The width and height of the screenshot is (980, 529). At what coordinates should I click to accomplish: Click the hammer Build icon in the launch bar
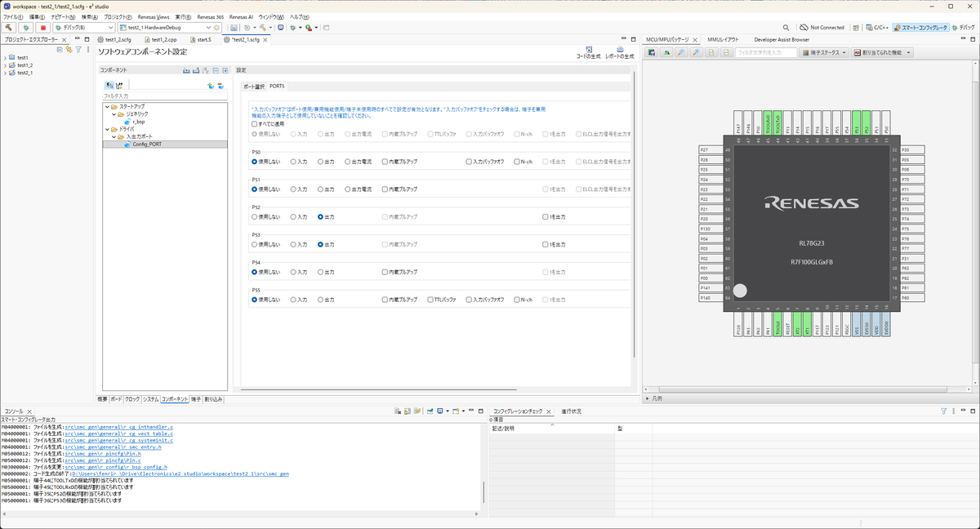[x=11, y=27]
